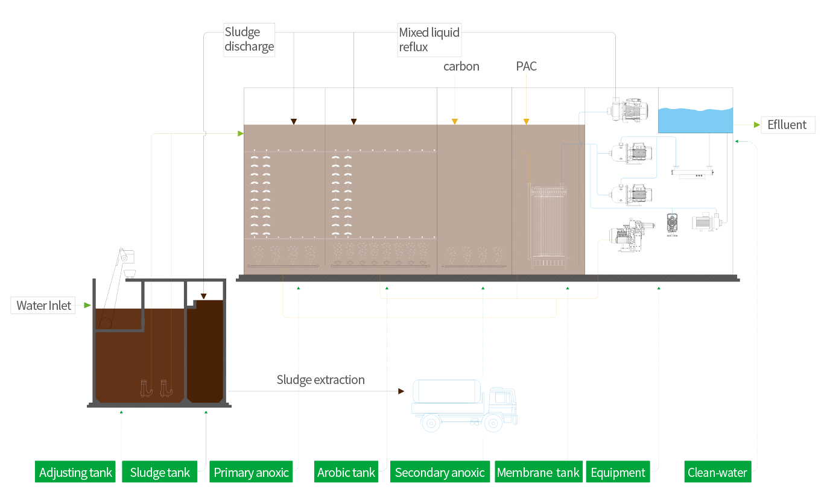This screenshot has width=827, height=504.
Task: Select the small hopper under the bar screen head
Action: 130,273
